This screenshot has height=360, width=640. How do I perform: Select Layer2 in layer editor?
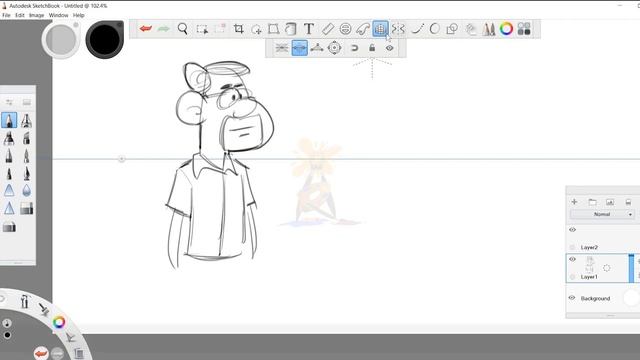pos(589,247)
